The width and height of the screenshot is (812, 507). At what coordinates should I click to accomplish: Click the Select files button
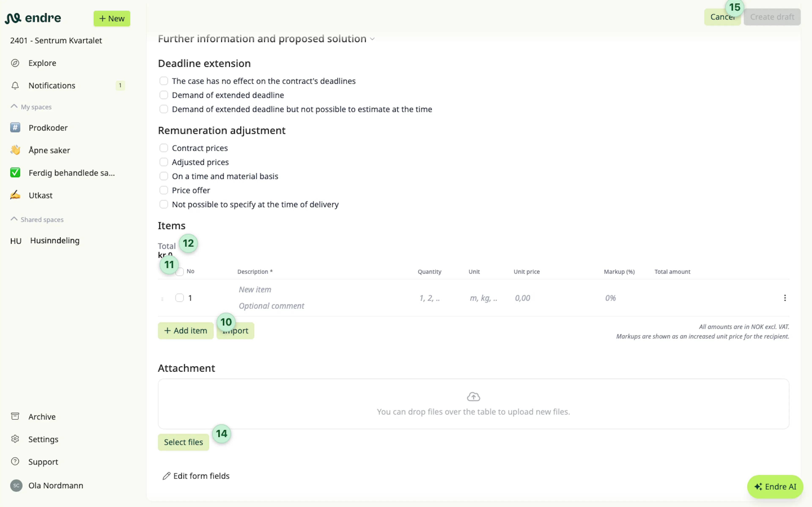(184, 442)
